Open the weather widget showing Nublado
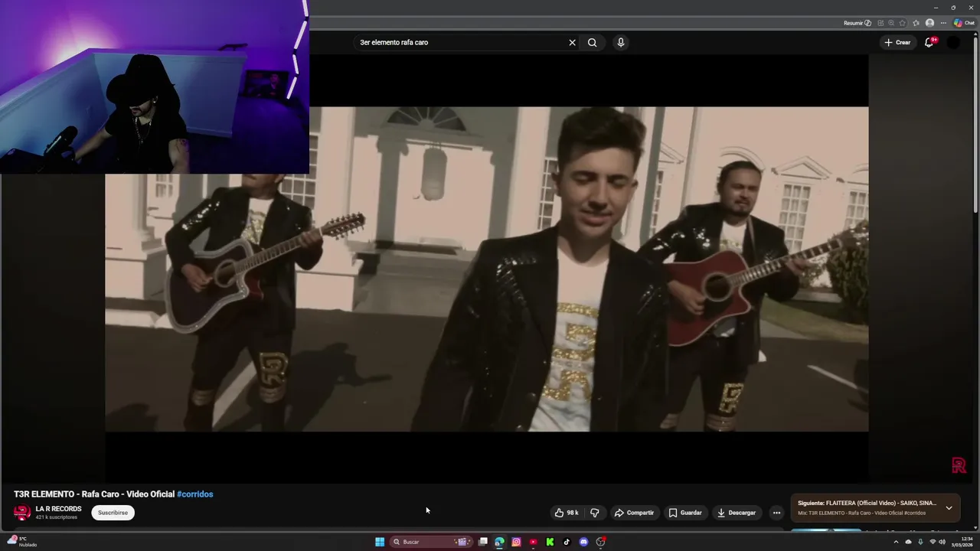This screenshot has height=551, width=980. pyautogui.click(x=21, y=542)
